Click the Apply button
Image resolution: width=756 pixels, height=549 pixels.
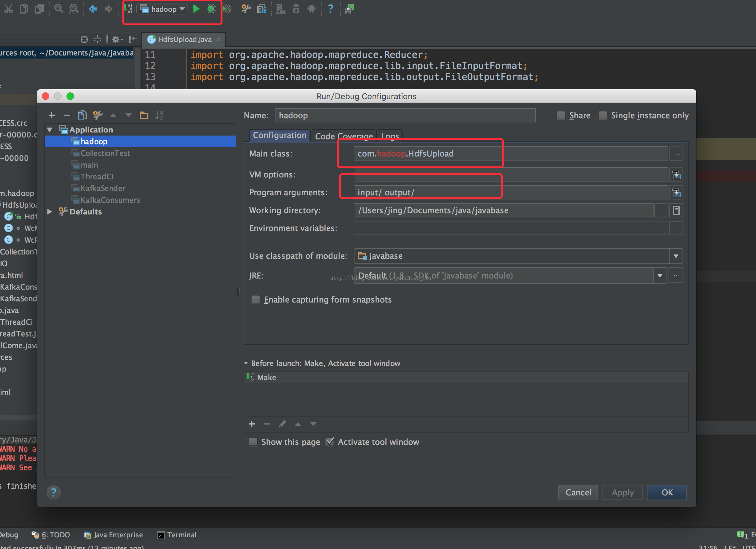coord(622,492)
